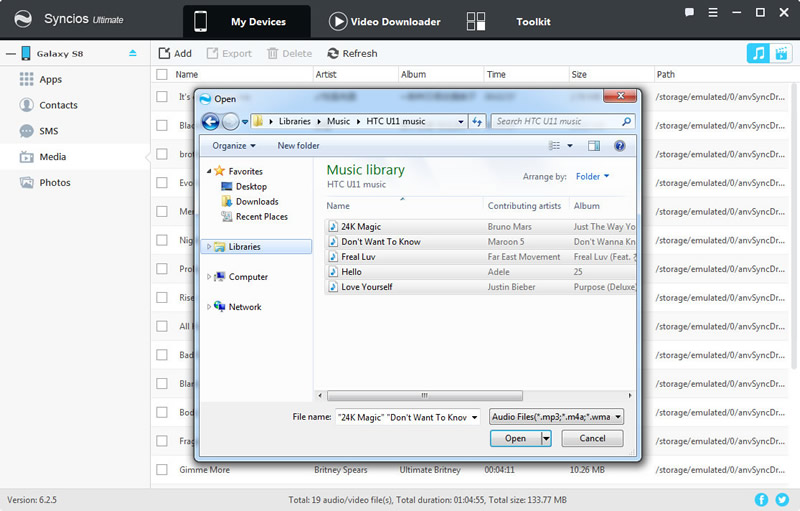Collapse the Galaxy S8 device tree
The image size is (800, 511).
11,54
